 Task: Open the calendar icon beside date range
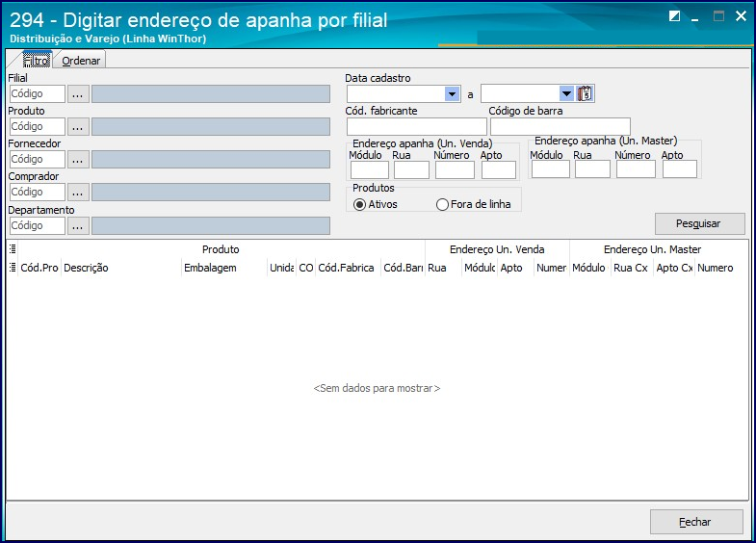[585, 93]
